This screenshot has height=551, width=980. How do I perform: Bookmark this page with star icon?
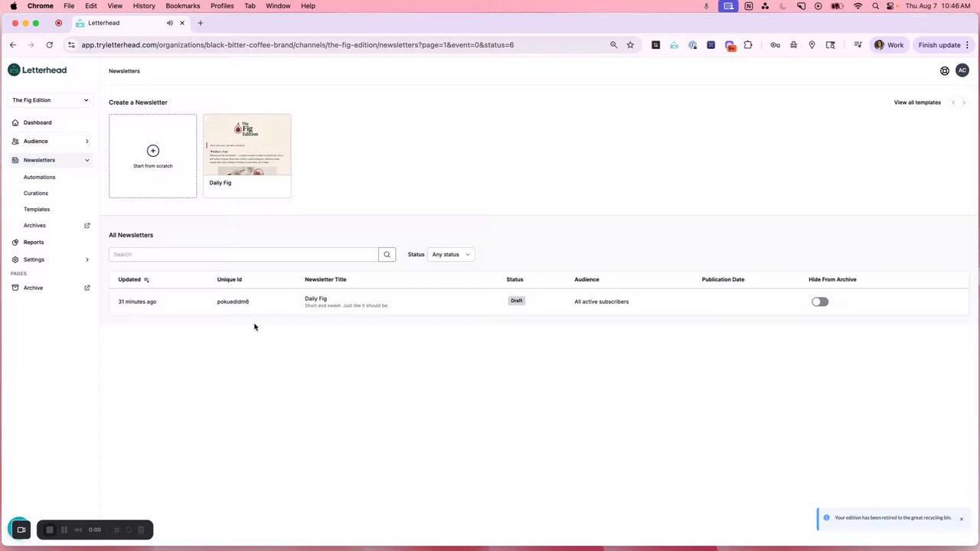[x=630, y=45]
